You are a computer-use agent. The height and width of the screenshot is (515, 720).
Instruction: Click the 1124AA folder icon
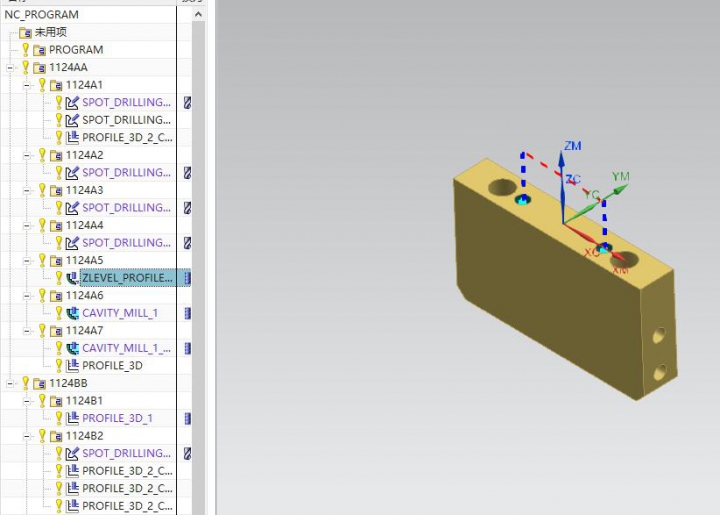[x=39, y=67]
